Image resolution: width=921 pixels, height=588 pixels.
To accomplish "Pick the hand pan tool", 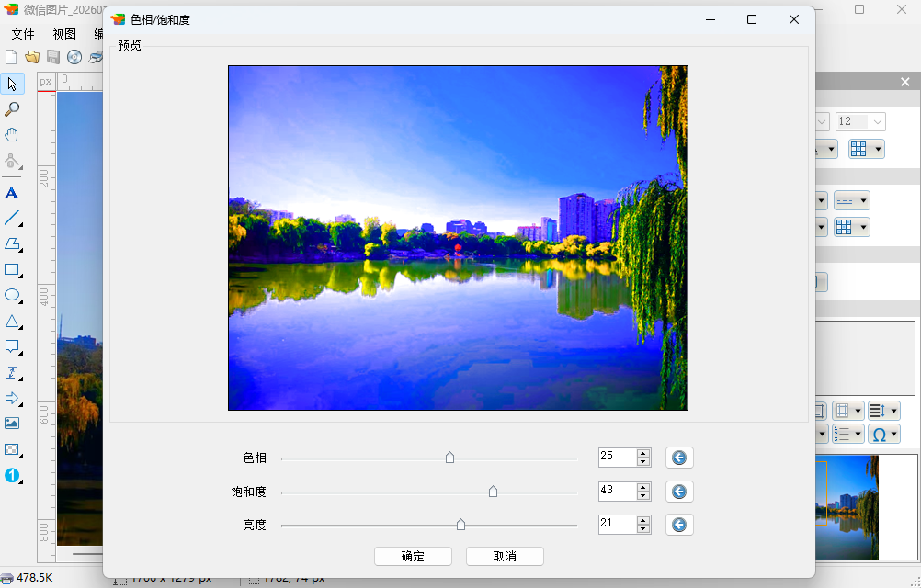I will pos(12,135).
